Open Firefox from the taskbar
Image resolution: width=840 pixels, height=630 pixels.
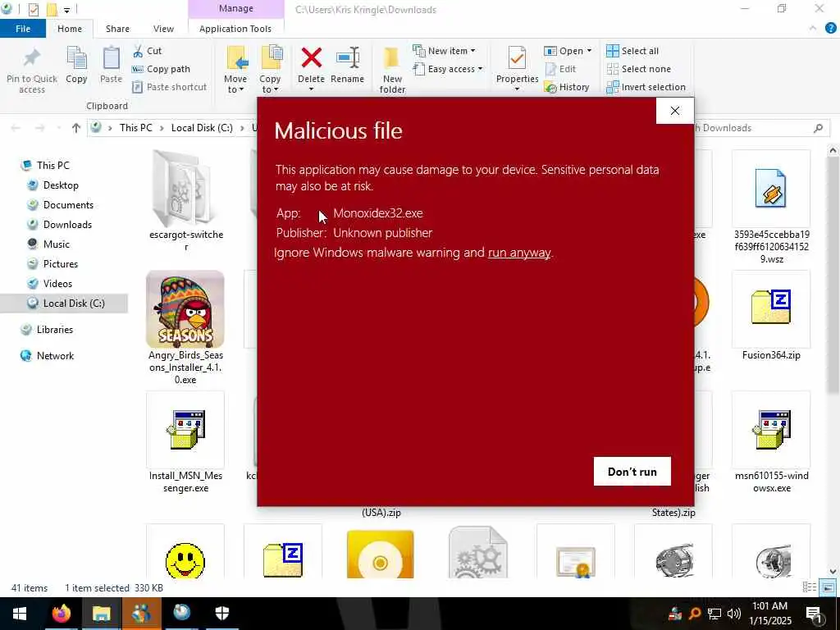tap(61, 614)
